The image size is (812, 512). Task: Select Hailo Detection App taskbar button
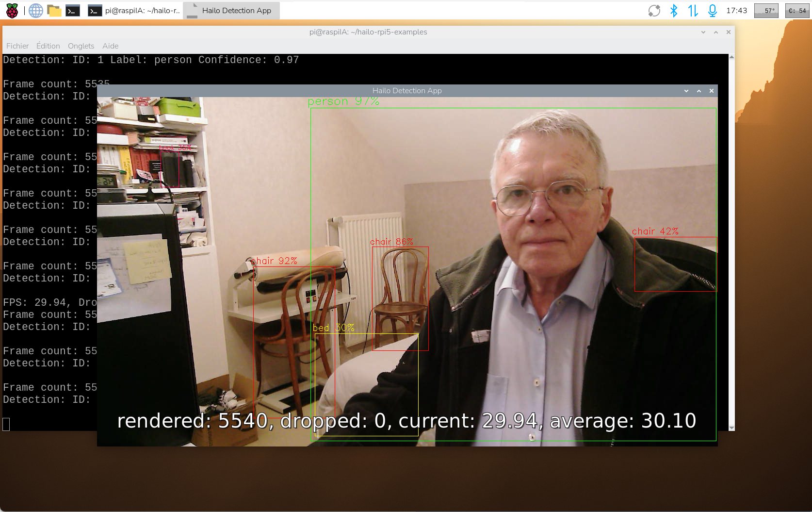[x=231, y=10]
